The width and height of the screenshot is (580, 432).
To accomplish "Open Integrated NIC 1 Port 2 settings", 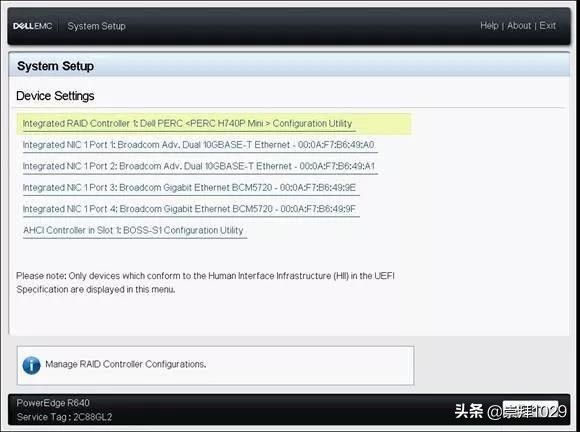I will (x=199, y=166).
